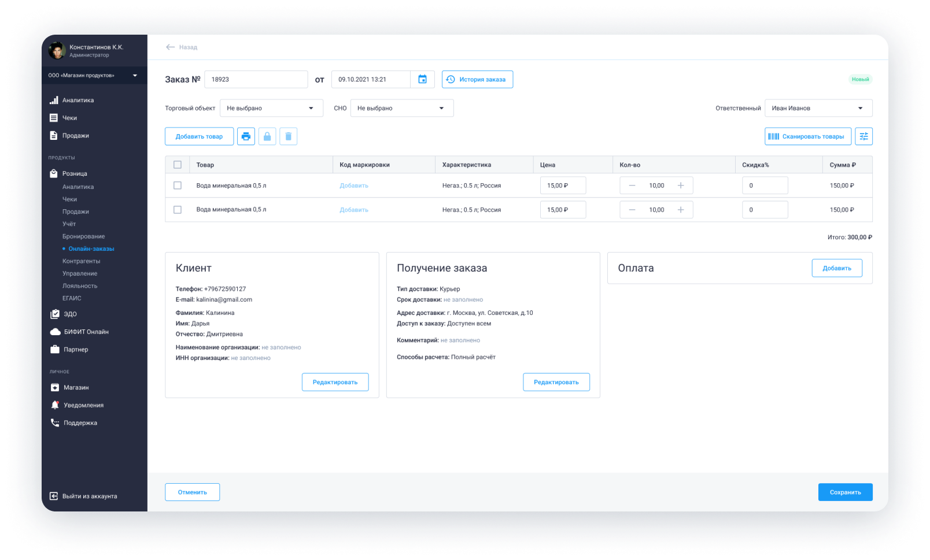Open the СНО dropdown
Screen dimensions: 930x560
click(402, 108)
